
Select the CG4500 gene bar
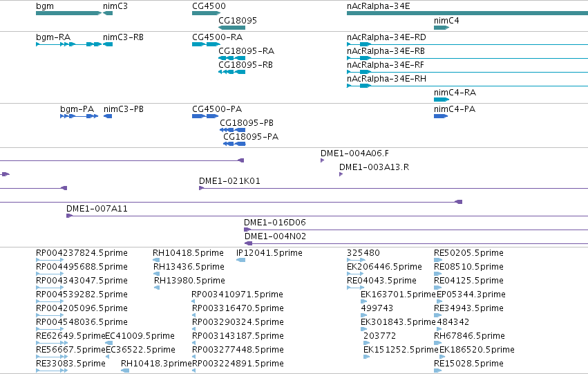[x=207, y=13]
